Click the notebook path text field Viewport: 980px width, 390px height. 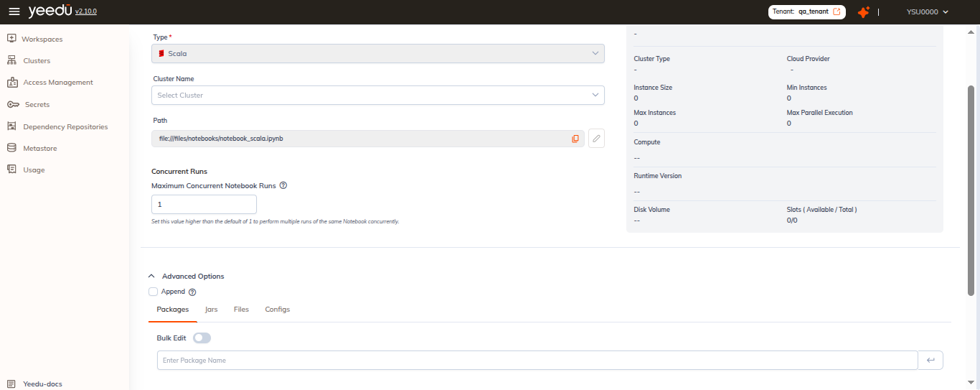pos(368,139)
